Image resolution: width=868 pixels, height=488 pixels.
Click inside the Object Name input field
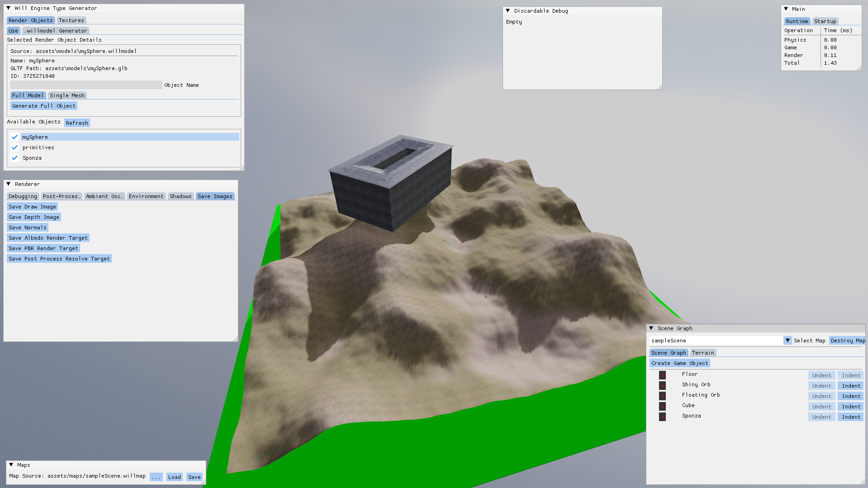pyautogui.click(x=86, y=85)
